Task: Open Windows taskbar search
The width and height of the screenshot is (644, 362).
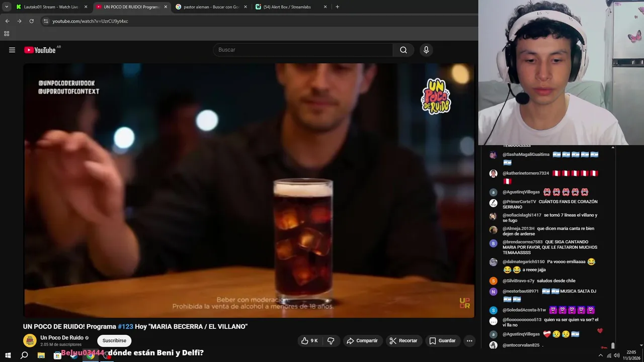Action: [24, 355]
